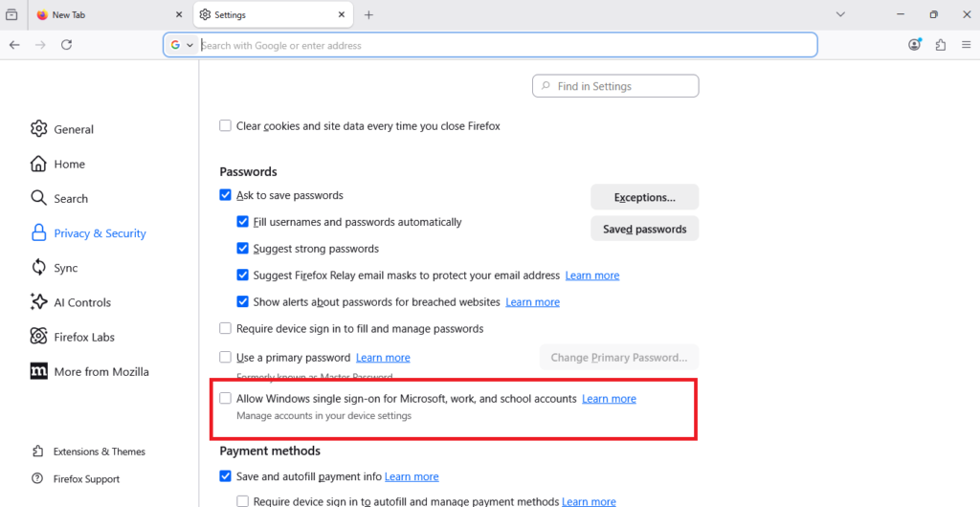Untick alerts about breached websites
The height and width of the screenshot is (507, 980).
pyautogui.click(x=242, y=301)
